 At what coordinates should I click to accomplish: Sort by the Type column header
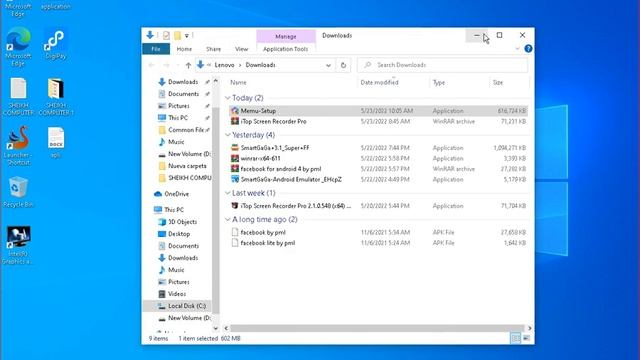tap(439, 82)
